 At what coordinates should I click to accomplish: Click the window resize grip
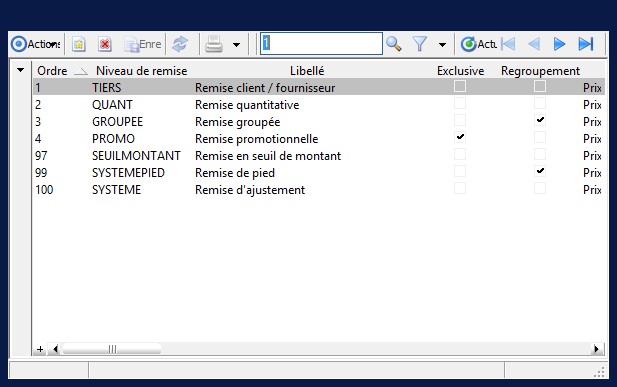(x=599, y=372)
